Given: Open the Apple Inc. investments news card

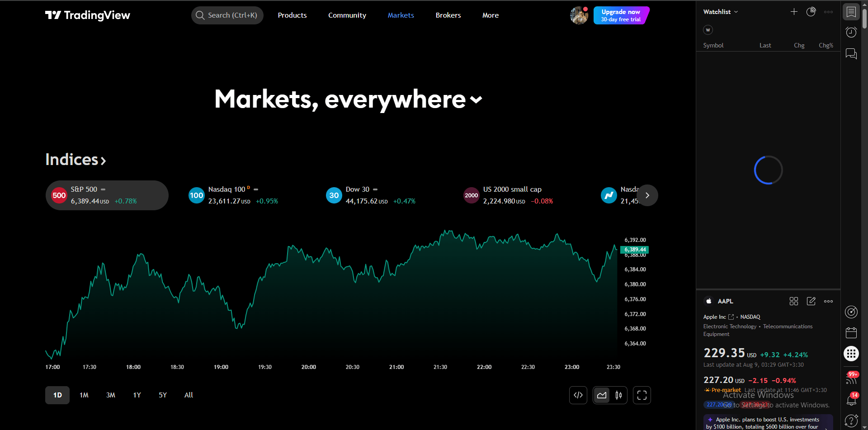Looking at the screenshot, I should [x=768, y=422].
